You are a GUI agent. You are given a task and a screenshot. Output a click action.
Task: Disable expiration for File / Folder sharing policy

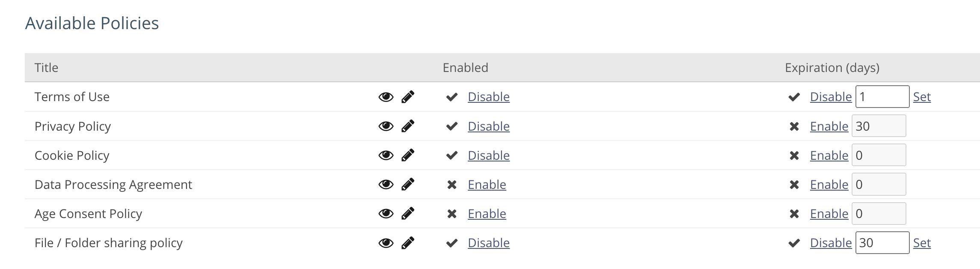[x=832, y=242]
